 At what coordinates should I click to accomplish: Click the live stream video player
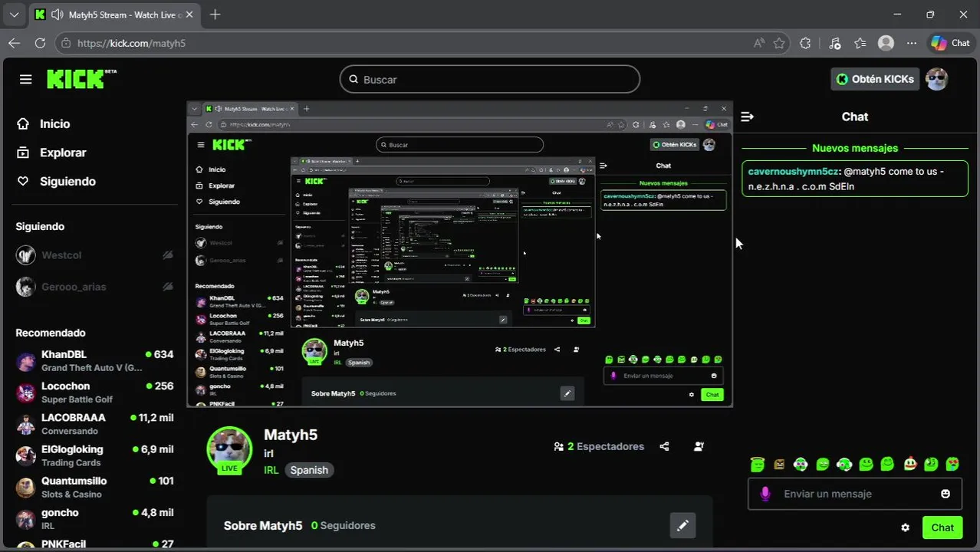coord(460,254)
